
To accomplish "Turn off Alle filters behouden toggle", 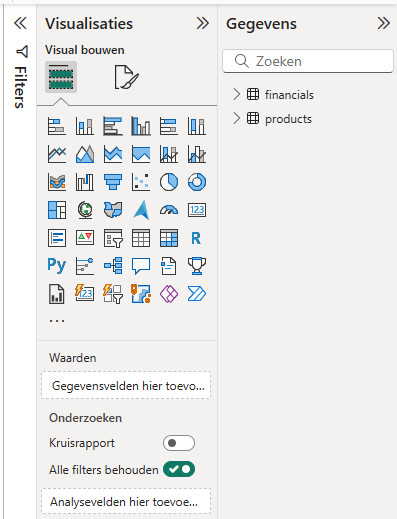I will coord(179,469).
